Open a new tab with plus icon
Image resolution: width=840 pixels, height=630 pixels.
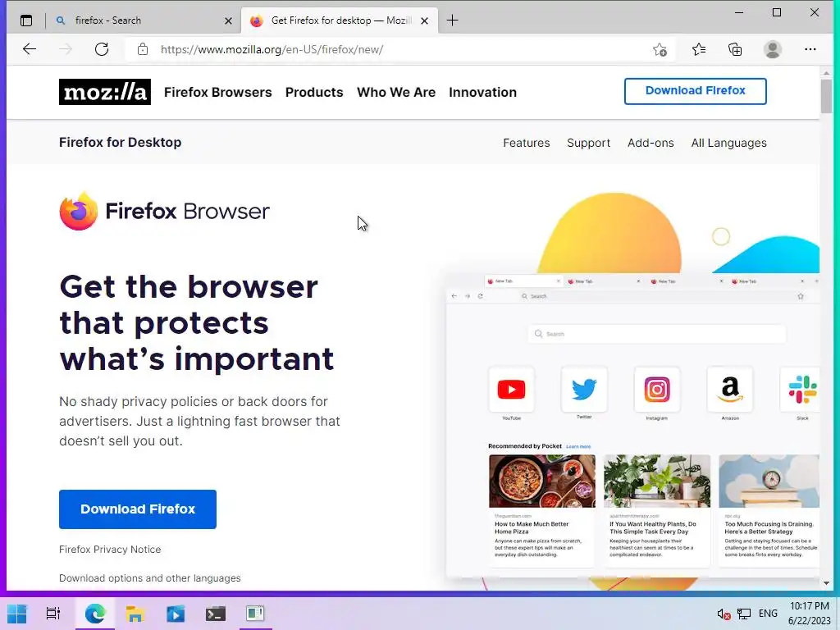tap(452, 21)
